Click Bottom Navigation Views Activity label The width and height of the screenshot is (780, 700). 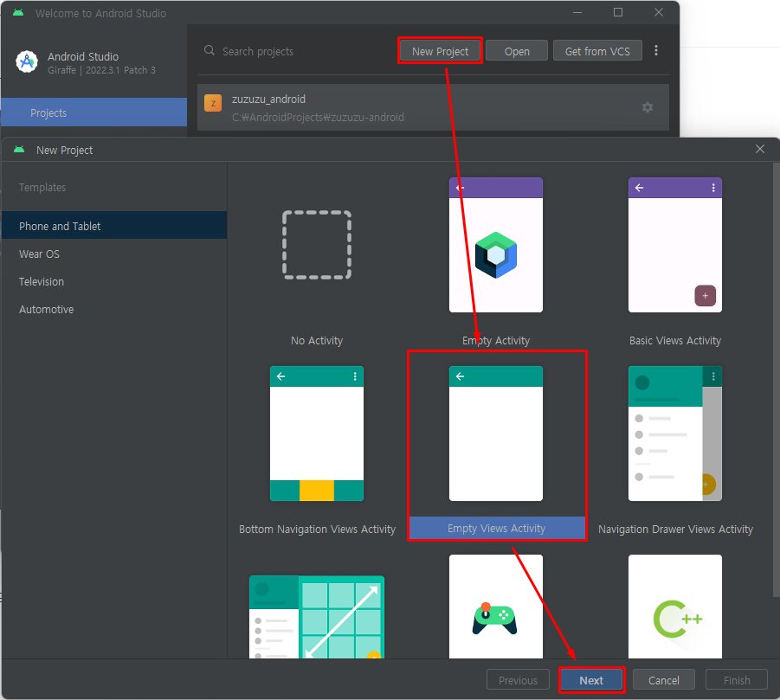point(317,529)
